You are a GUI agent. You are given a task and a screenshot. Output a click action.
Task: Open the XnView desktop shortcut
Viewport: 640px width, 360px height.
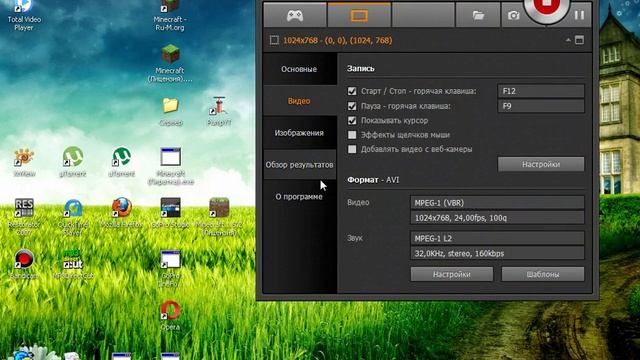point(24,162)
